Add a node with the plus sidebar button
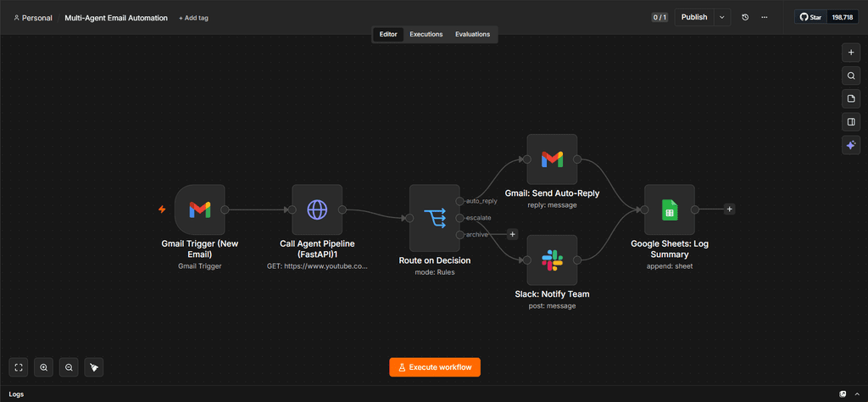 point(851,53)
